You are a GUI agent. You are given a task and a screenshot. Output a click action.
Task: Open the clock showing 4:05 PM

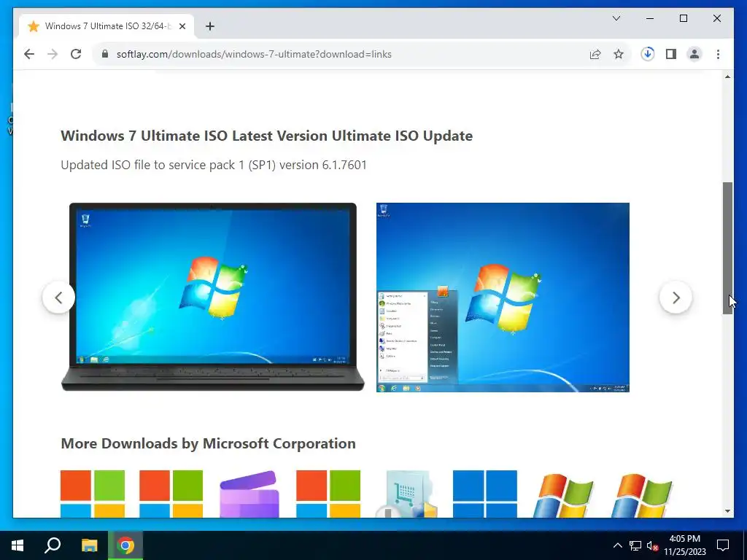[684, 545]
